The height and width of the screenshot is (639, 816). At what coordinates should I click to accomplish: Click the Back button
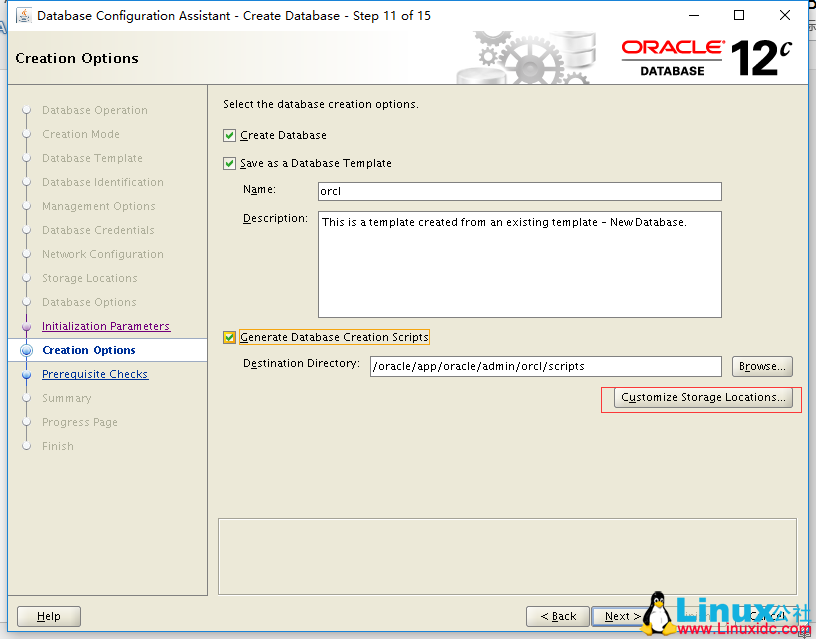(557, 616)
